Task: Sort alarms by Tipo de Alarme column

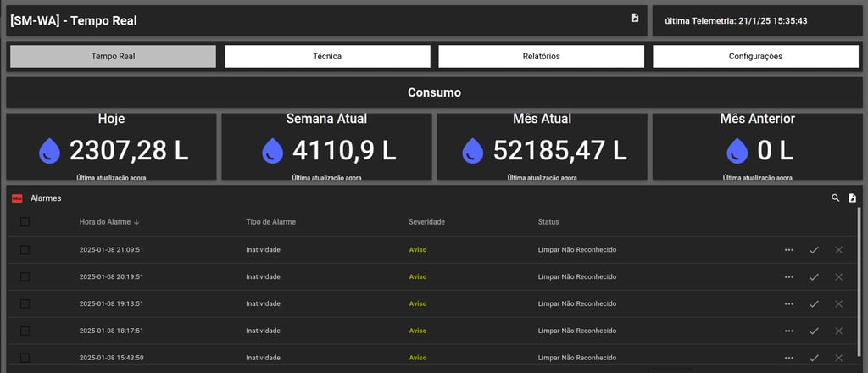Action: pyautogui.click(x=270, y=222)
